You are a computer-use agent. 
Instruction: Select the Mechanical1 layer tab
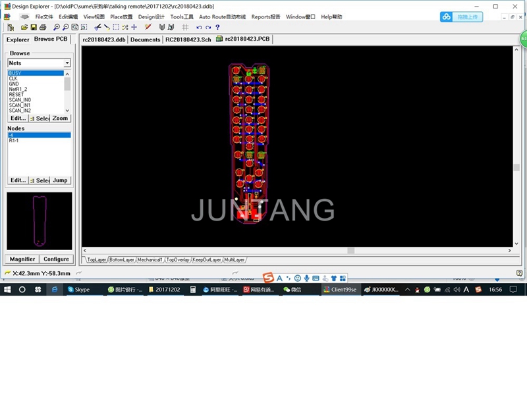(x=150, y=260)
